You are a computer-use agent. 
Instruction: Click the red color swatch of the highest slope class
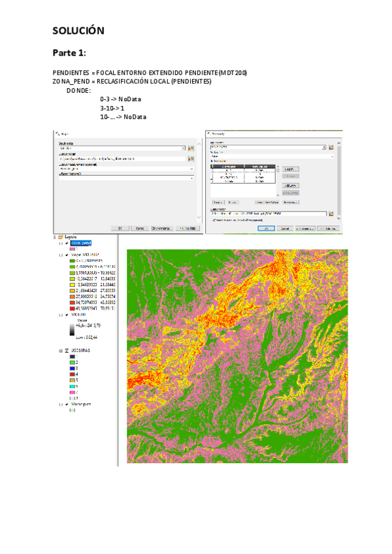(x=72, y=307)
